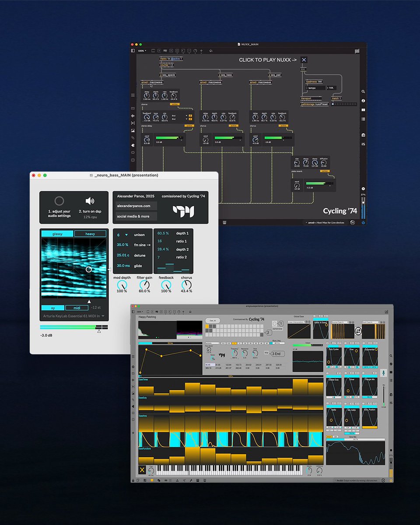The image size is (420, 525).
Task: Click the piano keyboard in areyouexperience
Action: pos(229,470)
